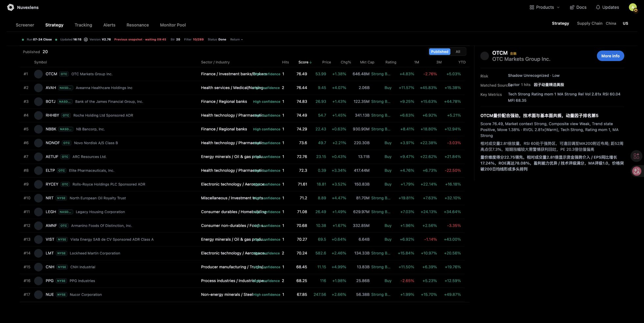Click the stock logo in the PPG row
The image size is (644, 323).
38,281
